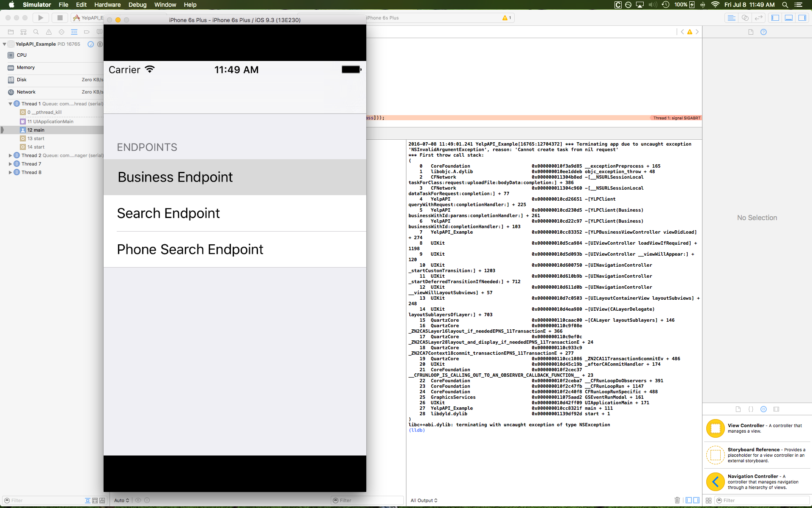Show the Media library
This screenshot has width=812, height=508.
776,409
